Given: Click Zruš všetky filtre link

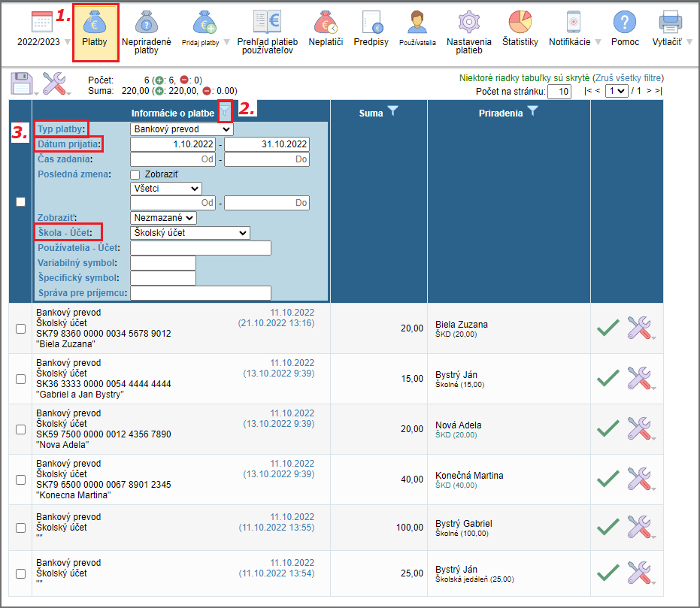Looking at the screenshot, I should (628, 78).
